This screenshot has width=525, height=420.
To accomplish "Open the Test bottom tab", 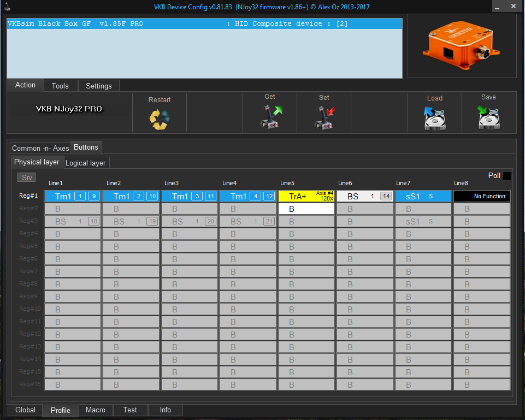I will pyautogui.click(x=130, y=410).
